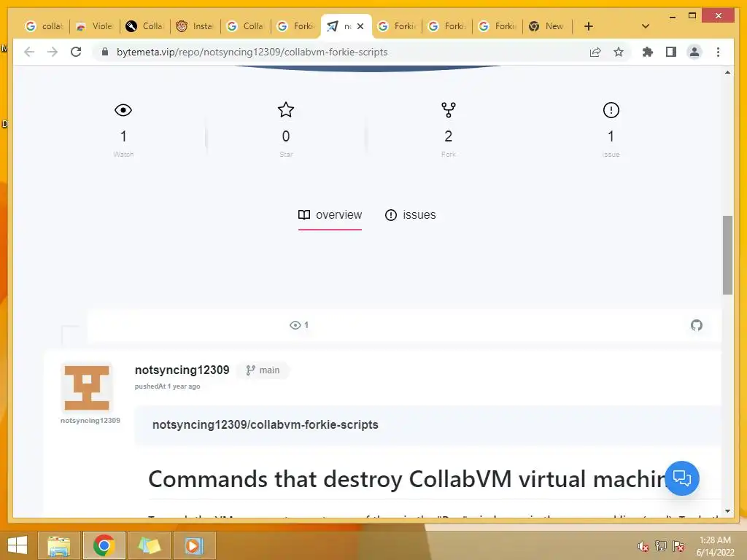The image size is (747, 560).
Task: Click the notsyncing12309 username heading
Action: [182, 370]
